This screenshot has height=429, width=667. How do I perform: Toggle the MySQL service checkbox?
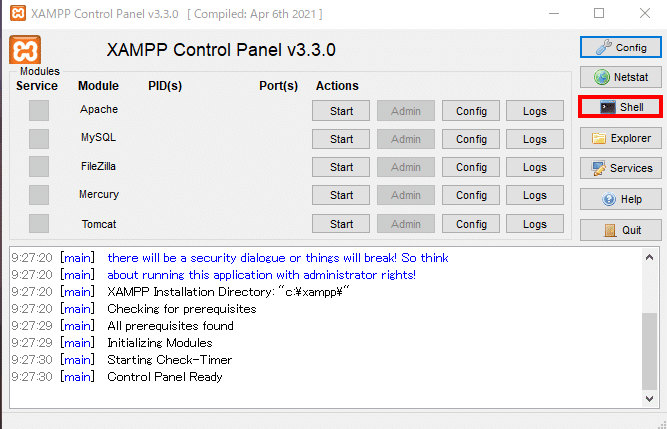(x=39, y=139)
